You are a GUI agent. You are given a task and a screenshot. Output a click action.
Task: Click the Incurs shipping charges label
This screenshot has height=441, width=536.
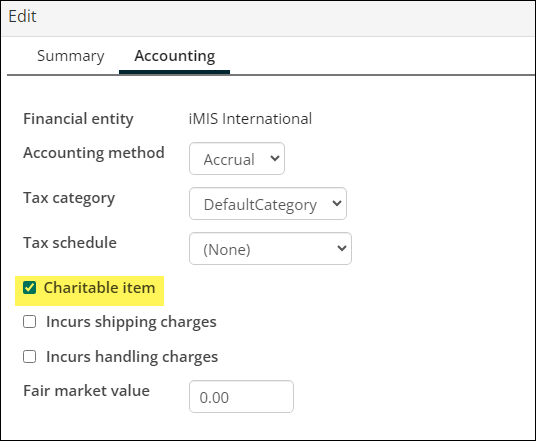coord(131,322)
